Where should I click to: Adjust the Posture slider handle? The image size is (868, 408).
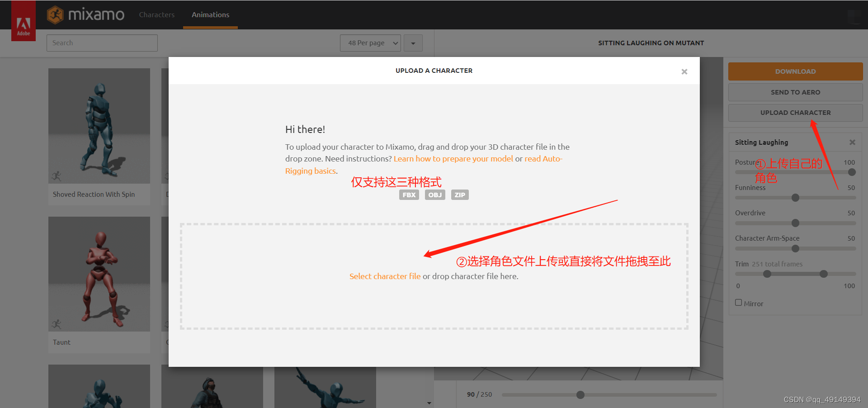pos(852,172)
